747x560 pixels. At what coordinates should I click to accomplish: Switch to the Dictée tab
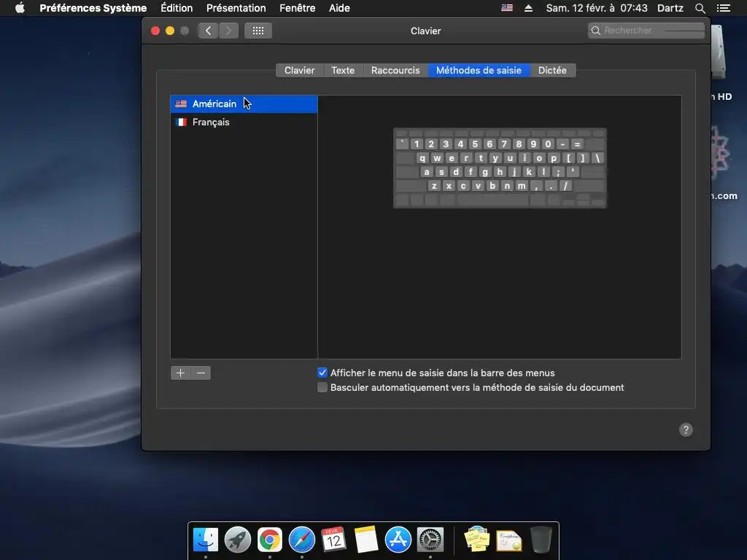pos(553,71)
